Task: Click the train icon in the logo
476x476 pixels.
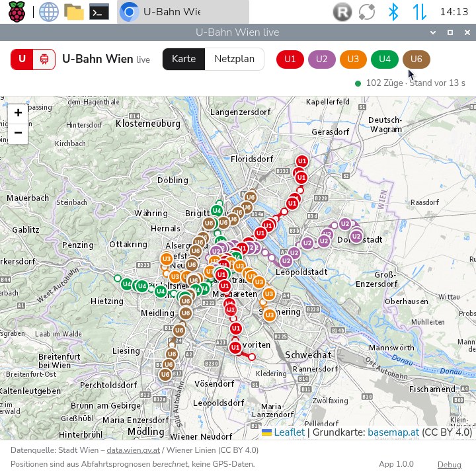Action: coord(44,59)
